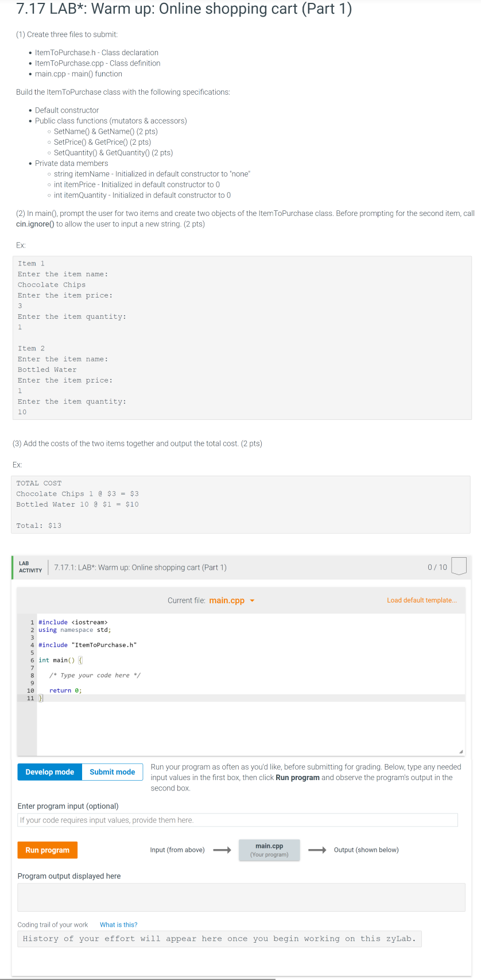Screen dimensions: 481x980
Task: Click the LAB ACTIVITY badge
Action: (x=30, y=566)
